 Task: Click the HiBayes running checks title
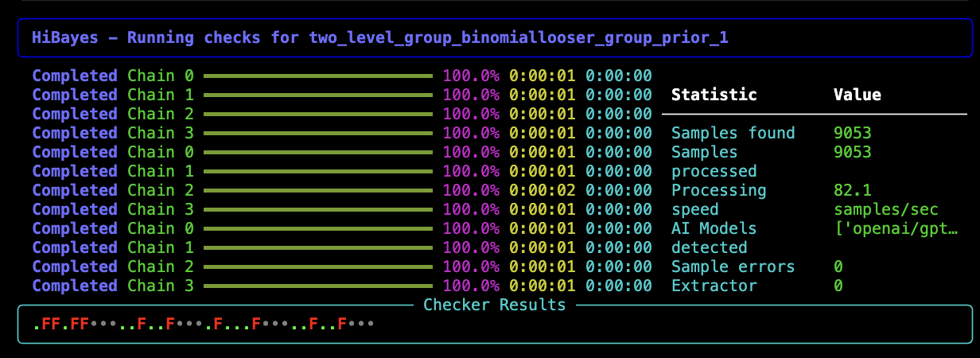coord(379,37)
